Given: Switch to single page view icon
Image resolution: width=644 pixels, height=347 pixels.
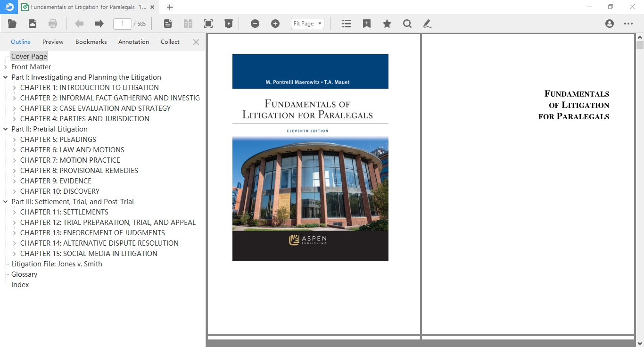Looking at the screenshot, I should coord(168,24).
